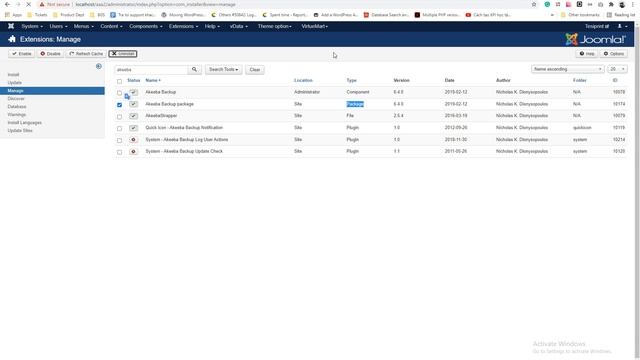Open the Chrome profile avatar

pos(622,4)
